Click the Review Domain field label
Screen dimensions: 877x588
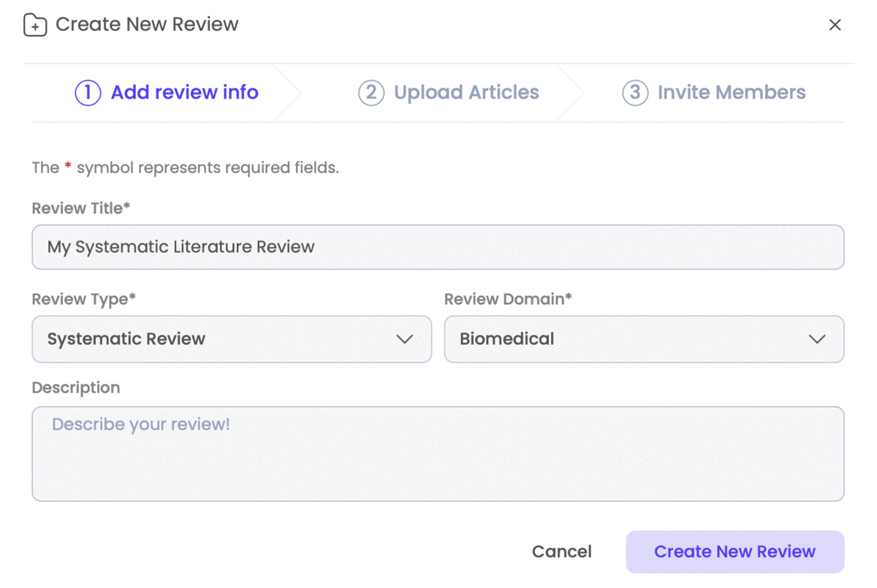tap(508, 299)
